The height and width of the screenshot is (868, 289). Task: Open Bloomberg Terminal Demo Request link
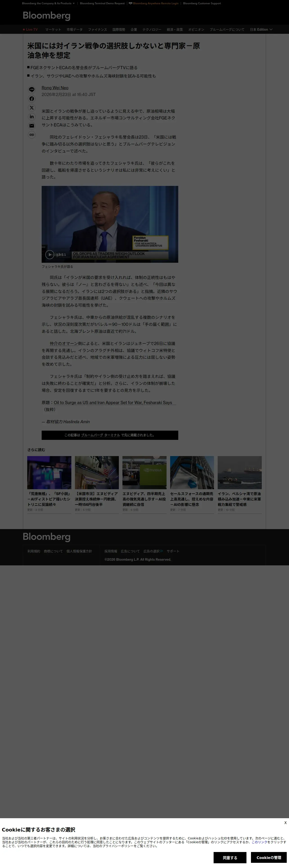(102, 3)
